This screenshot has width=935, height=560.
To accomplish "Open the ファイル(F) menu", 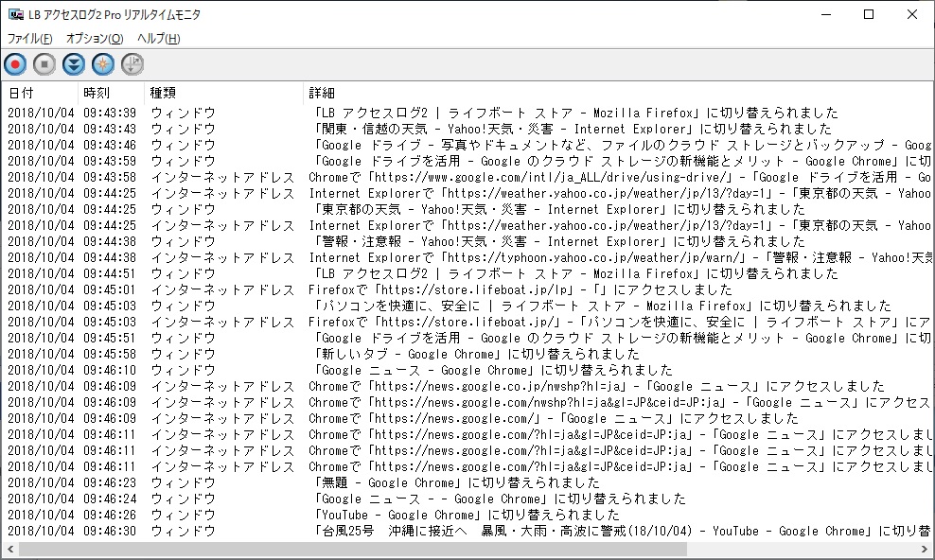I will coord(30,39).
